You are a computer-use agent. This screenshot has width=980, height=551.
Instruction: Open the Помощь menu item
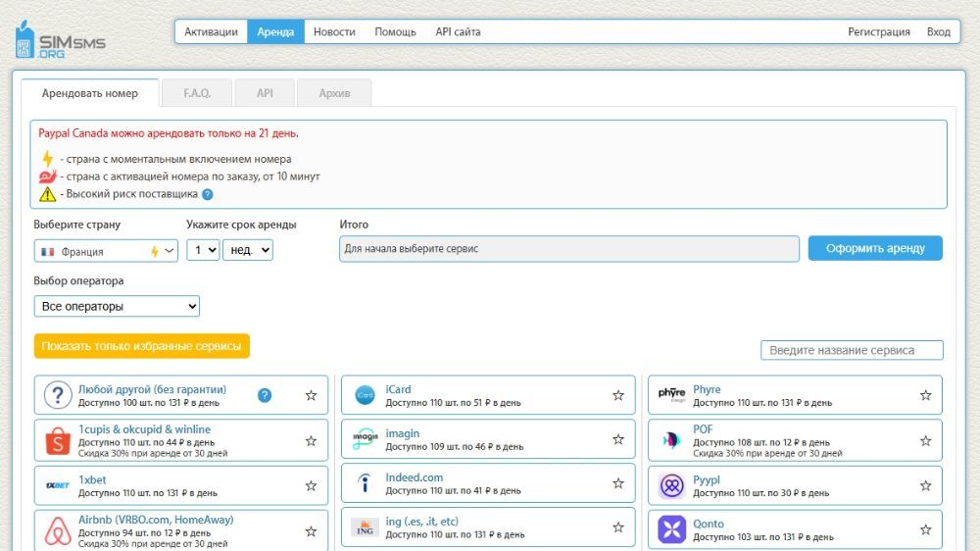click(x=395, y=32)
